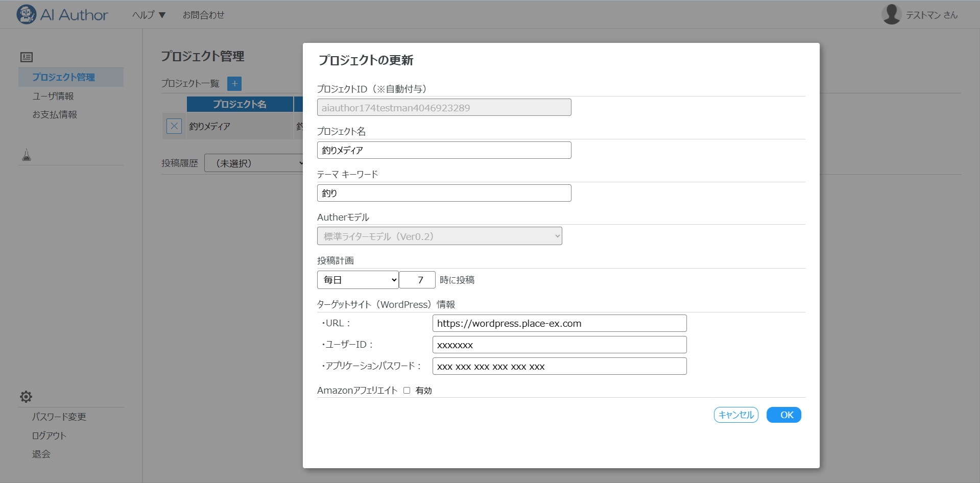Image resolution: width=980 pixels, height=483 pixels.
Task: Click the X delete icon beside 釣りメディア
Action: coord(174,126)
